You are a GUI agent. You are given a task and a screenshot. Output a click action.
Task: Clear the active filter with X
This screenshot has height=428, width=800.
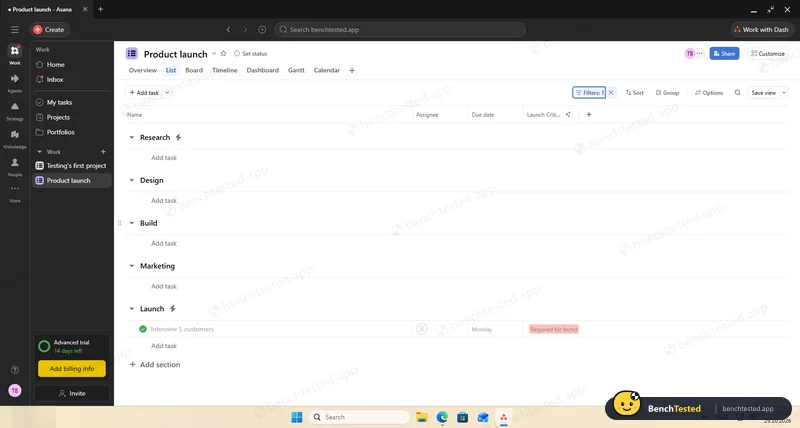tap(611, 92)
